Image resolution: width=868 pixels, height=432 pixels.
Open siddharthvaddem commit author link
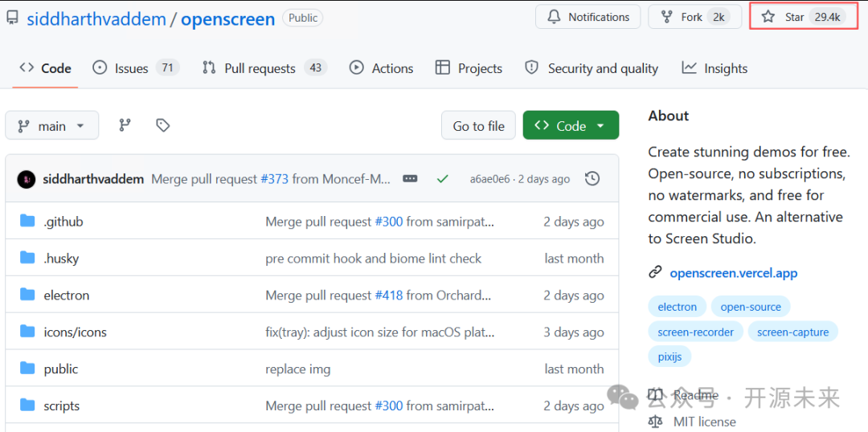click(93, 179)
